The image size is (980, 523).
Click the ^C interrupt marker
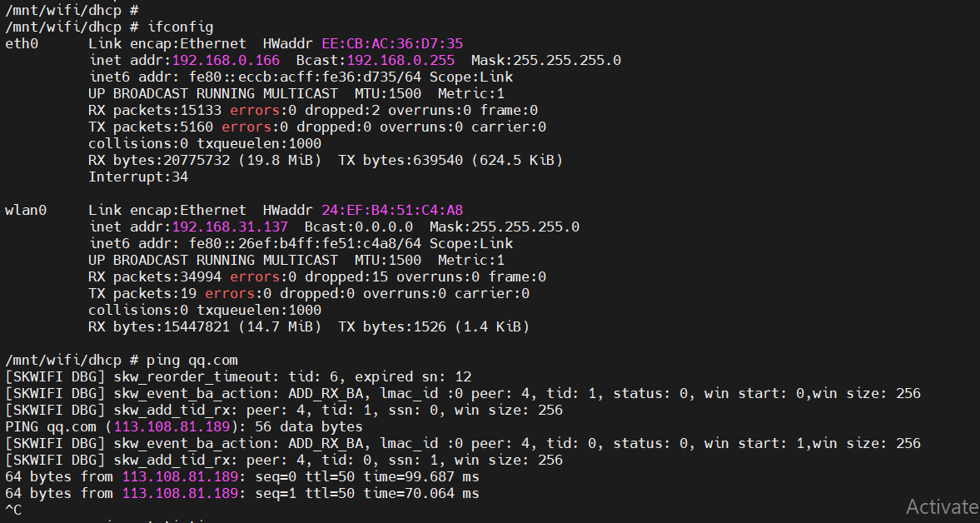pyautogui.click(x=13, y=510)
